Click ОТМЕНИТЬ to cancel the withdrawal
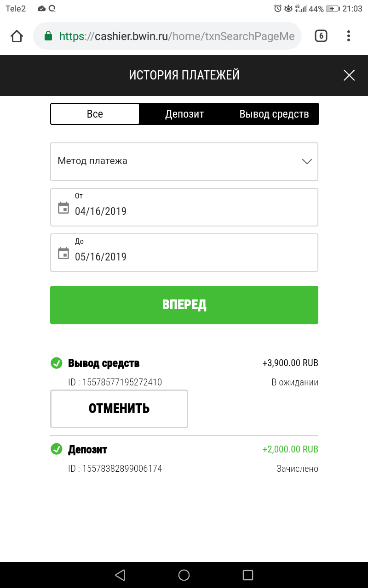This screenshot has height=588, width=368. tap(119, 409)
